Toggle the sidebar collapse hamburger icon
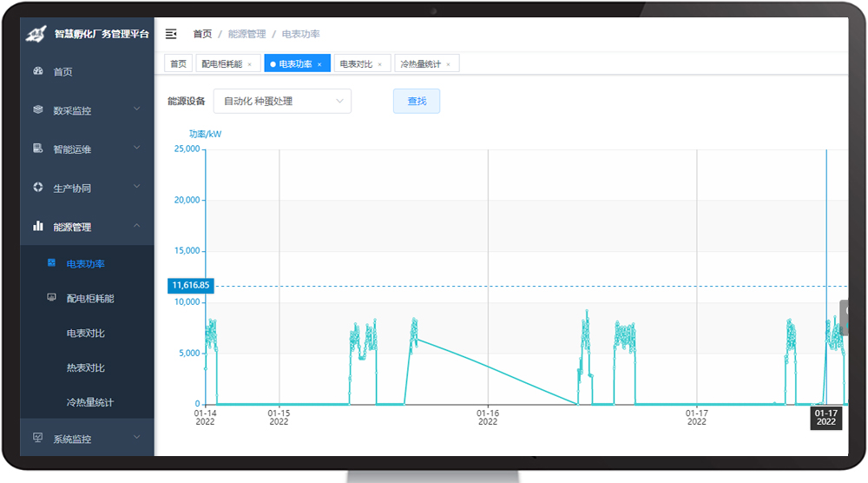The width and height of the screenshot is (868, 483). (x=171, y=34)
